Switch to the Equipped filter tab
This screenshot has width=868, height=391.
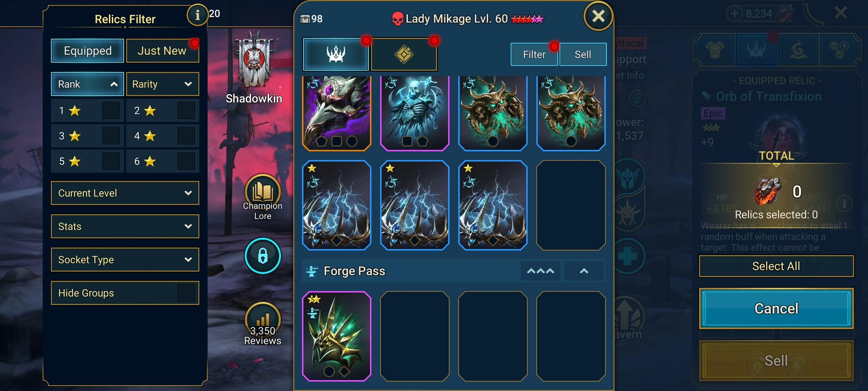88,51
